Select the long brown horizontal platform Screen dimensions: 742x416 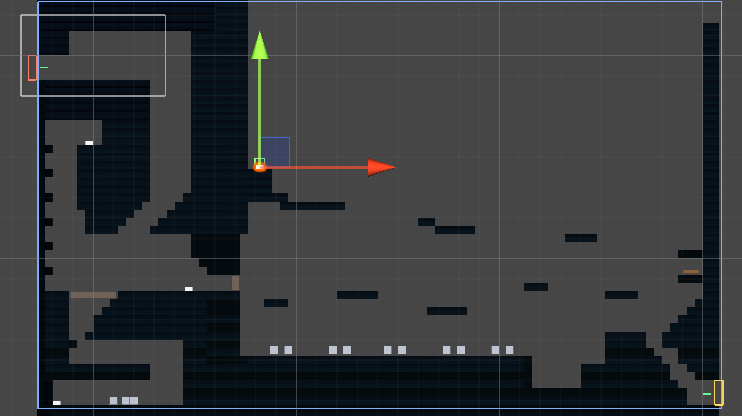coord(93,295)
